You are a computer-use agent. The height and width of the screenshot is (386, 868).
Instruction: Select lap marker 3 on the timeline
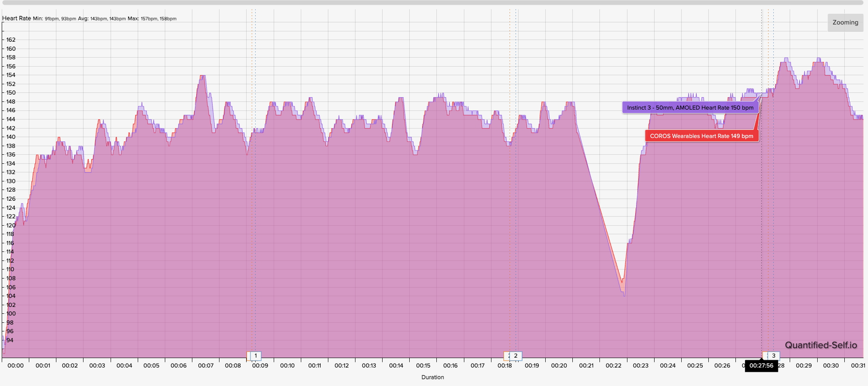tap(773, 355)
